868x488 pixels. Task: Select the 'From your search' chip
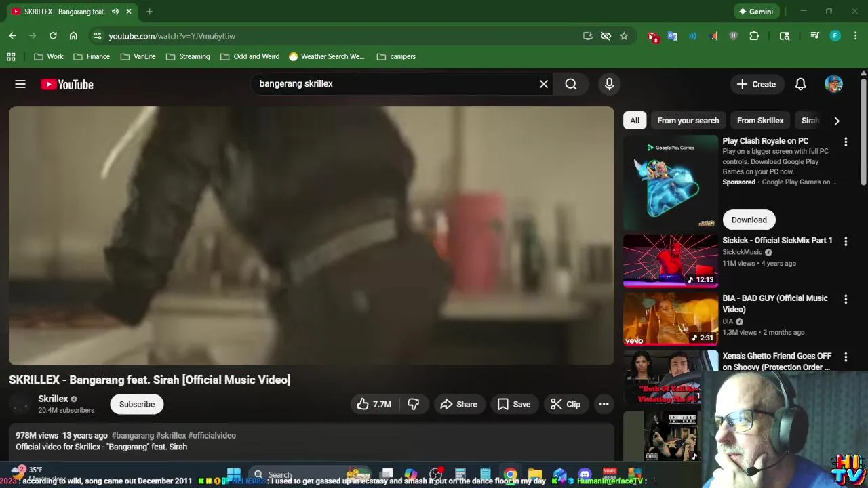[x=688, y=121]
